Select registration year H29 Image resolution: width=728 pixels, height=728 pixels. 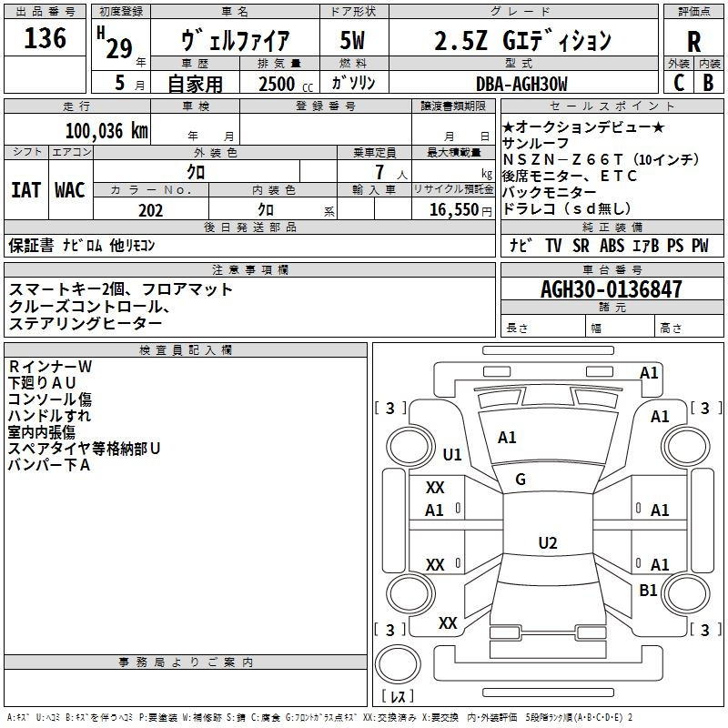tap(115, 43)
